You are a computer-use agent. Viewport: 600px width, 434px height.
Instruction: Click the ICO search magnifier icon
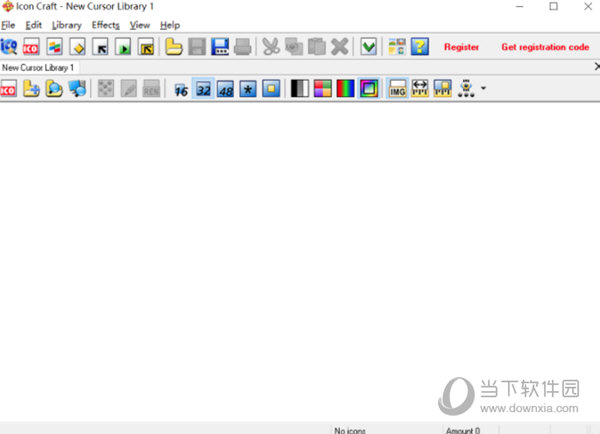click(x=9, y=47)
